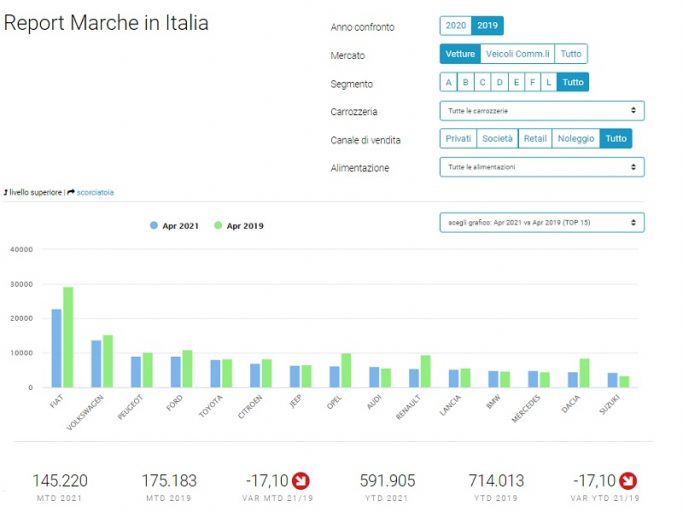Click the 175.183 MTD 2019 value
Viewport: 683px width, 512px height.
169,481
